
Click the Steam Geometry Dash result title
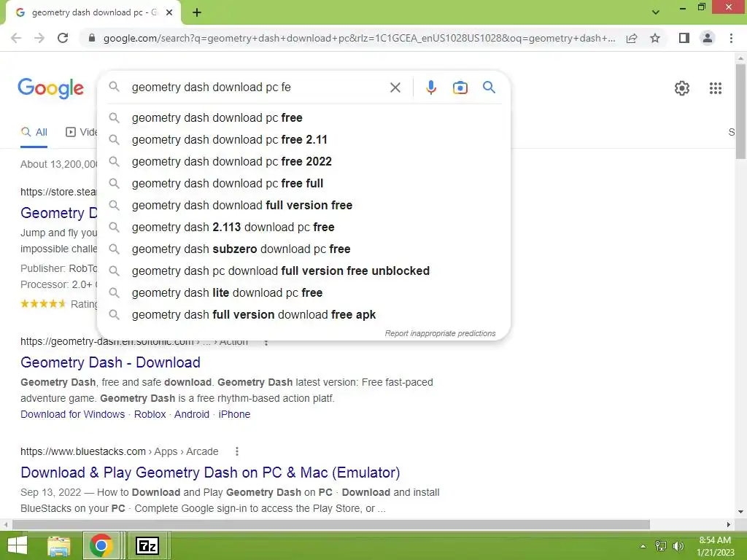pos(58,213)
